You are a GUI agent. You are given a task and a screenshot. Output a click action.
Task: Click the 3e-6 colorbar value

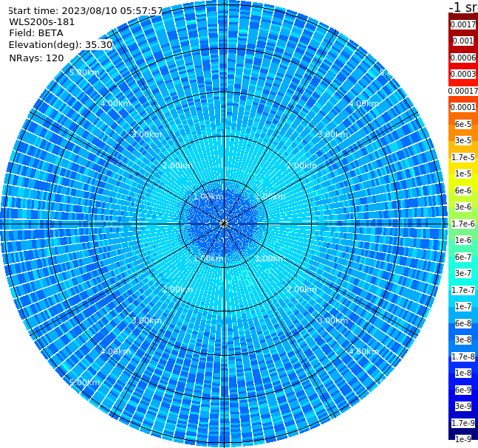click(x=463, y=207)
